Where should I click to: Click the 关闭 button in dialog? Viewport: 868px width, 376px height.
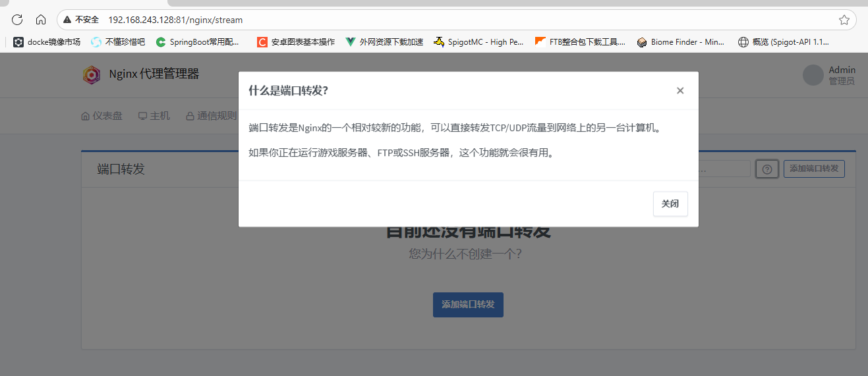(670, 204)
